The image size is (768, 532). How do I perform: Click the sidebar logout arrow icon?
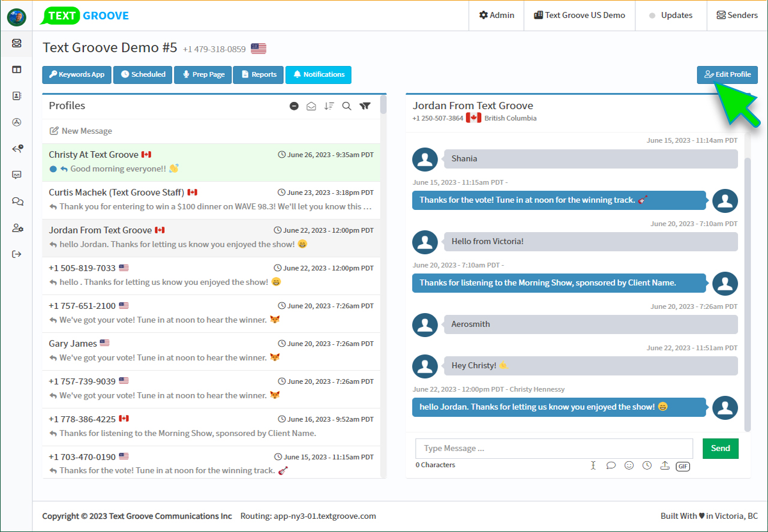pyautogui.click(x=17, y=254)
